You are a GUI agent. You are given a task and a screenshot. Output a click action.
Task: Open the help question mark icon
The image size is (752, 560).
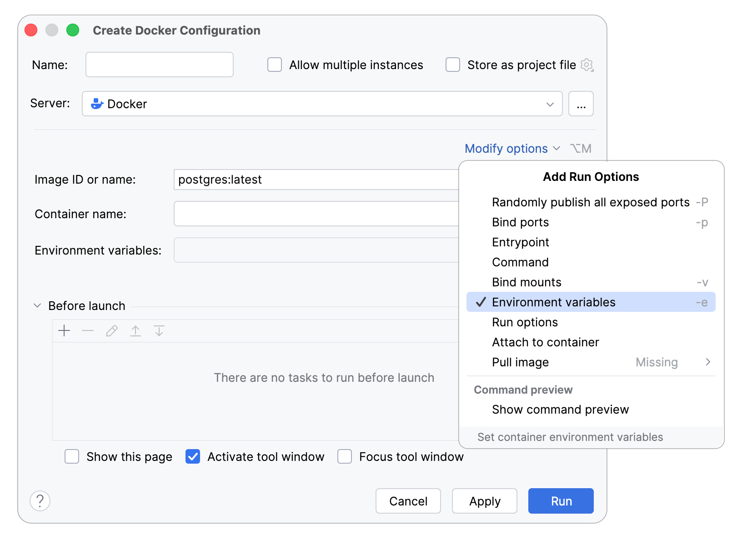pyautogui.click(x=40, y=501)
